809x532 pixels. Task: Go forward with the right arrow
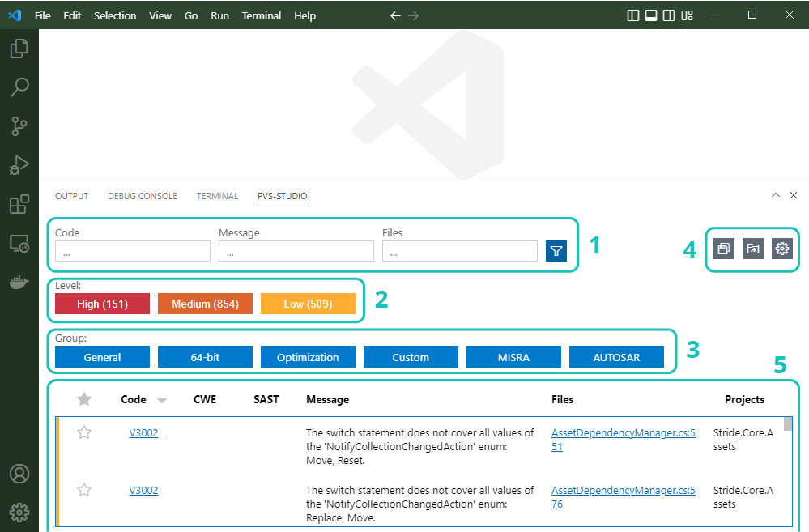(413, 16)
